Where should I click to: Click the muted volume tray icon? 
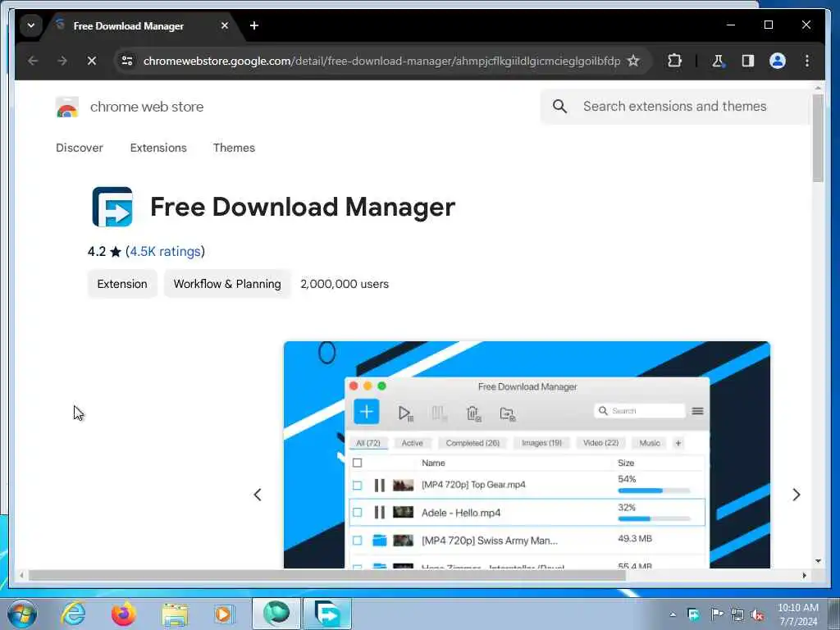(x=757, y=614)
